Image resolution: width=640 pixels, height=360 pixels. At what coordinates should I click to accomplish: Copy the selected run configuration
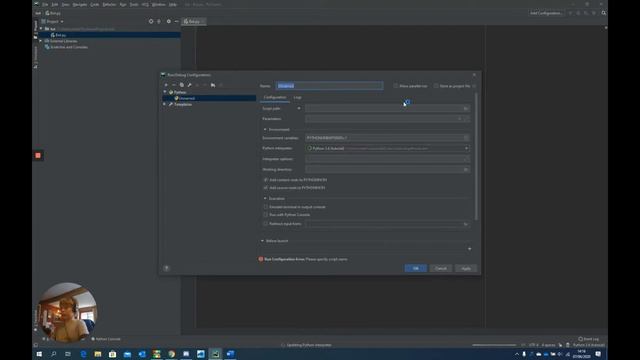[x=182, y=85]
